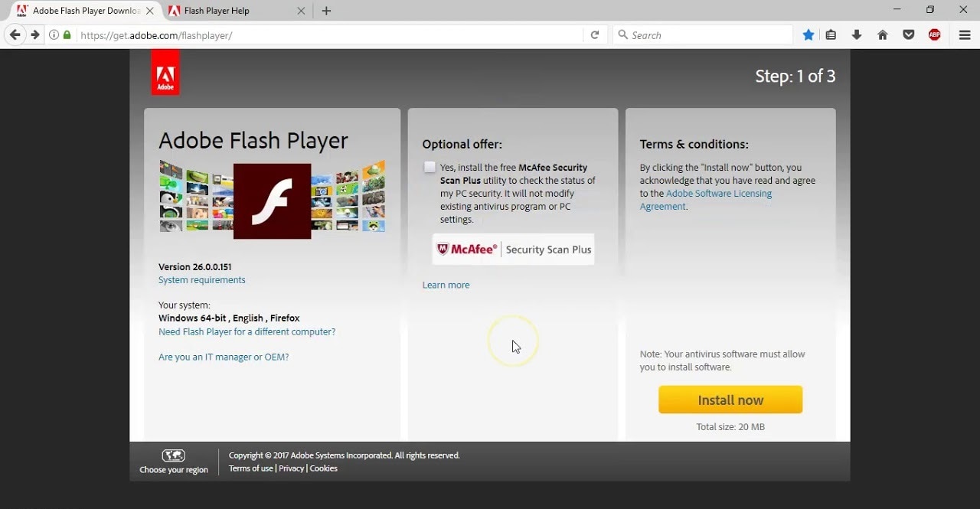
Task: Click the blue bookmark star icon
Action: click(808, 35)
